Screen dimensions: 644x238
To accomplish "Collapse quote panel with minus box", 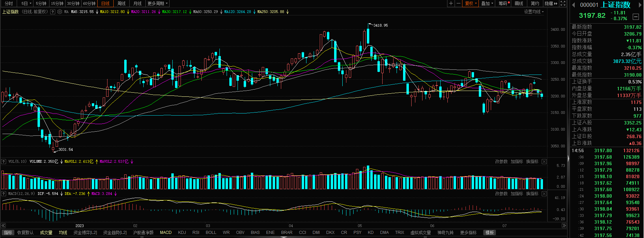I will coord(635,16).
